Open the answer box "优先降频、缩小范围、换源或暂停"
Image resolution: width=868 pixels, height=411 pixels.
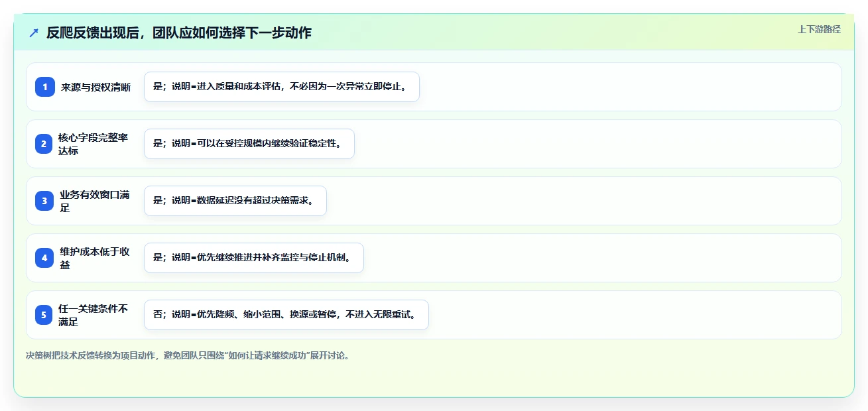286,315
